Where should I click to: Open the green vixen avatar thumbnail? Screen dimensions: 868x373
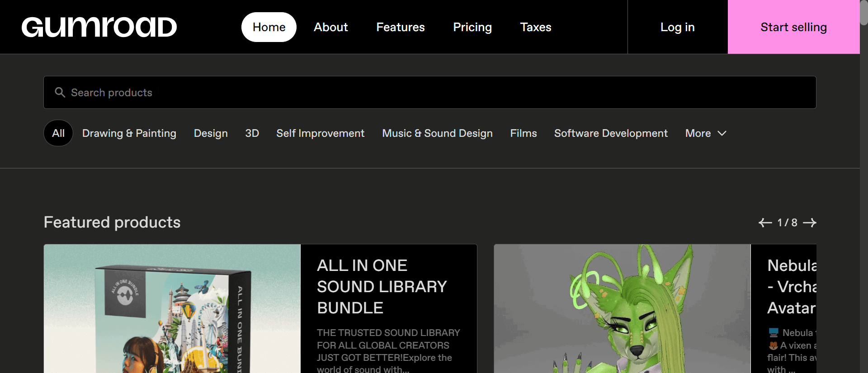click(x=623, y=309)
